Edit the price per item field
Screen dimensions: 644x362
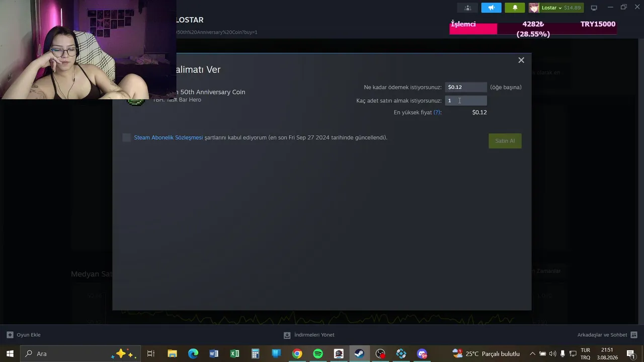tap(466, 87)
